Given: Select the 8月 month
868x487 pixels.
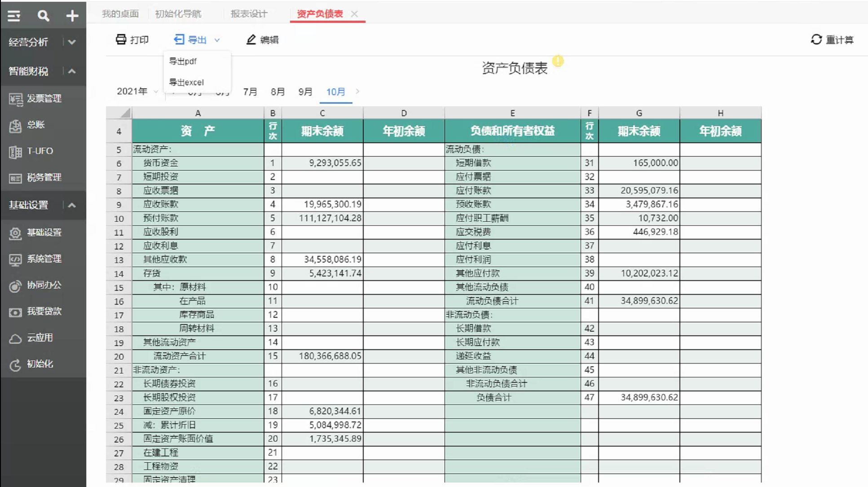Looking at the screenshot, I should click(x=278, y=92).
